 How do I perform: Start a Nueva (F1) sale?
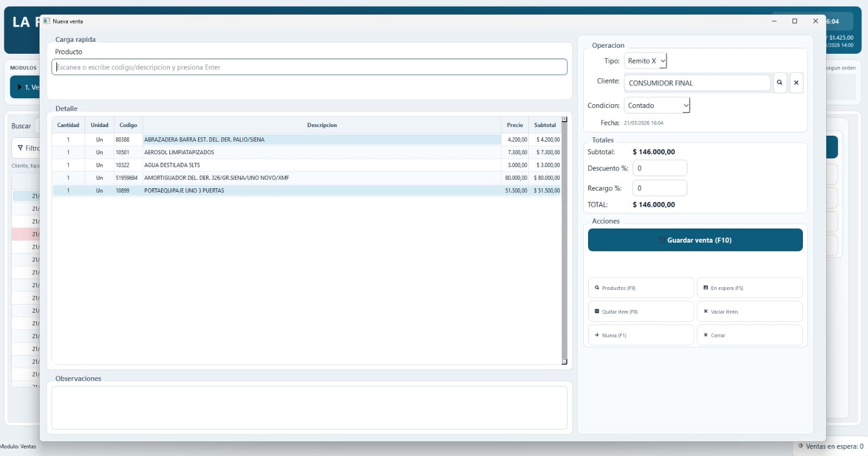tap(641, 335)
